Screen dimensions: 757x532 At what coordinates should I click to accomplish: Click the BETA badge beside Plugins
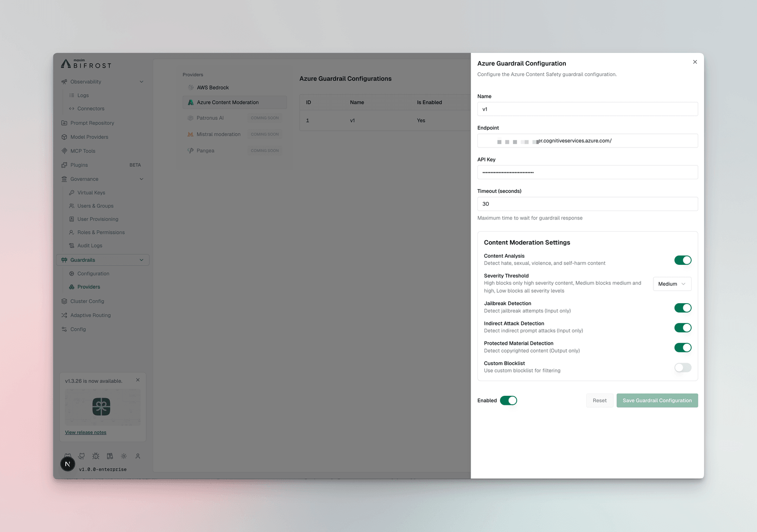pyautogui.click(x=135, y=165)
